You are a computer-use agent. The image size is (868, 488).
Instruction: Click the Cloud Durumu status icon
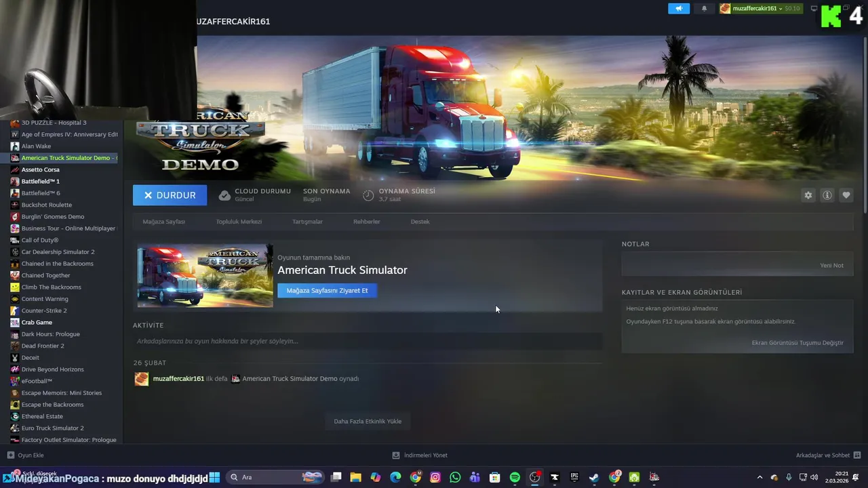(224, 195)
